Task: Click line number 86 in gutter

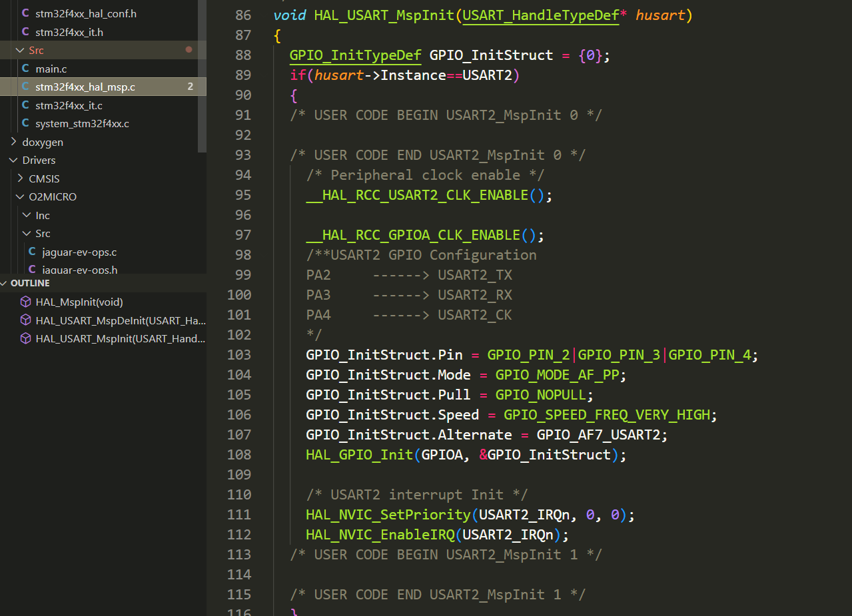Action: (x=243, y=15)
